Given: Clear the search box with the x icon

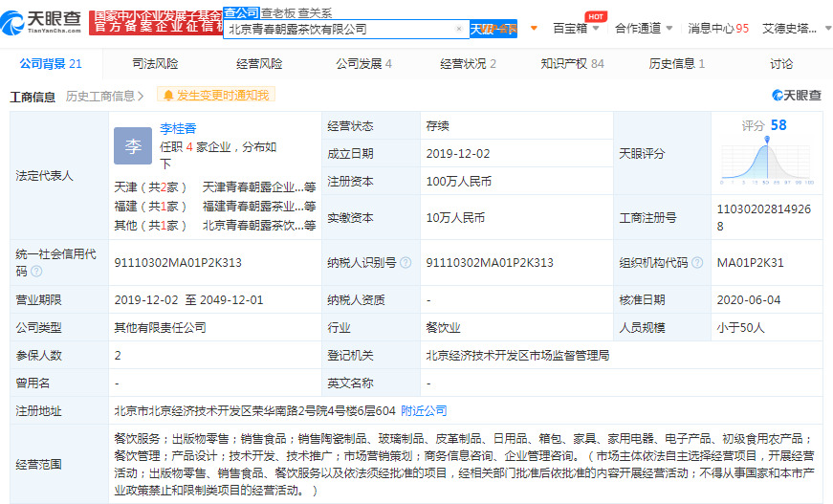Looking at the screenshot, I should (459, 29).
